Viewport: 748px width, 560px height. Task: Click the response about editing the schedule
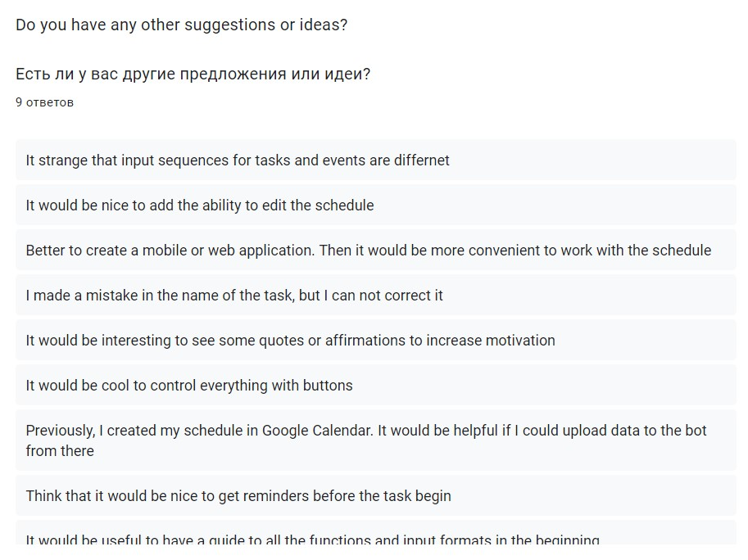pyautogui.click(x=199, y=205)
